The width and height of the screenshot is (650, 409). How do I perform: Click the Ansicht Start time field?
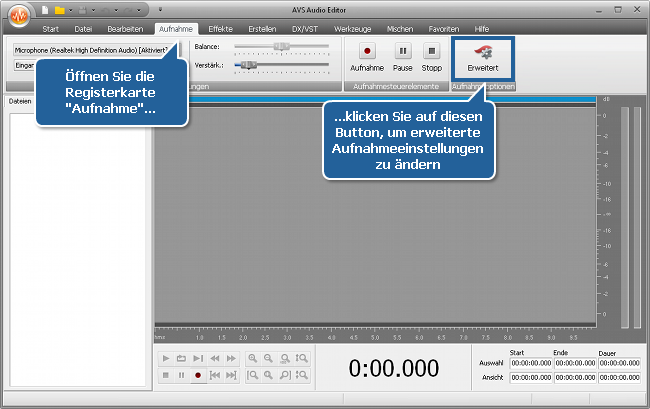click(531, 378)
